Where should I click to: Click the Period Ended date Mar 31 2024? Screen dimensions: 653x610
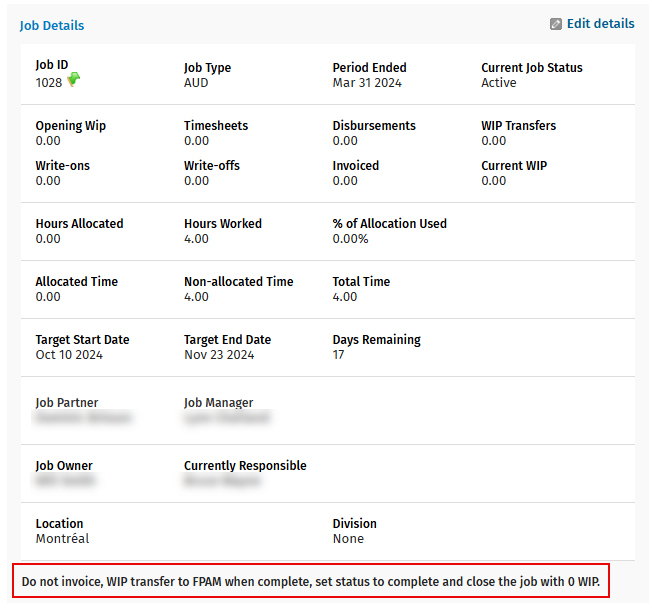367,83
